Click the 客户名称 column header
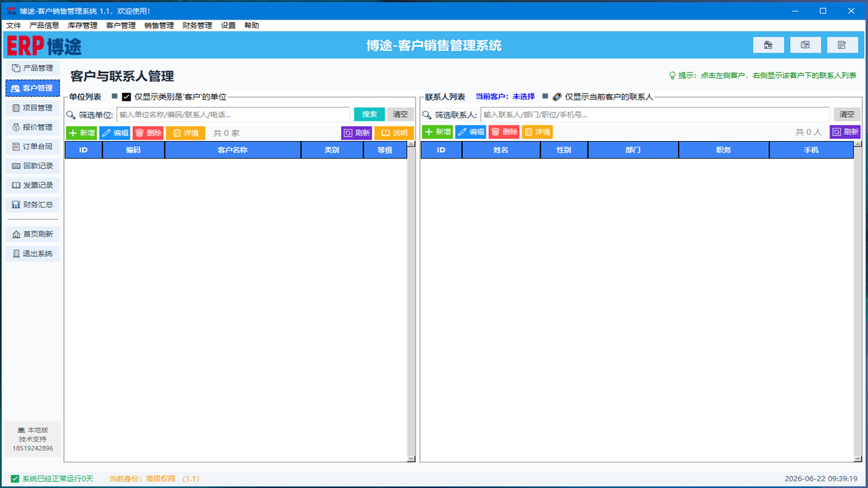 233,150
